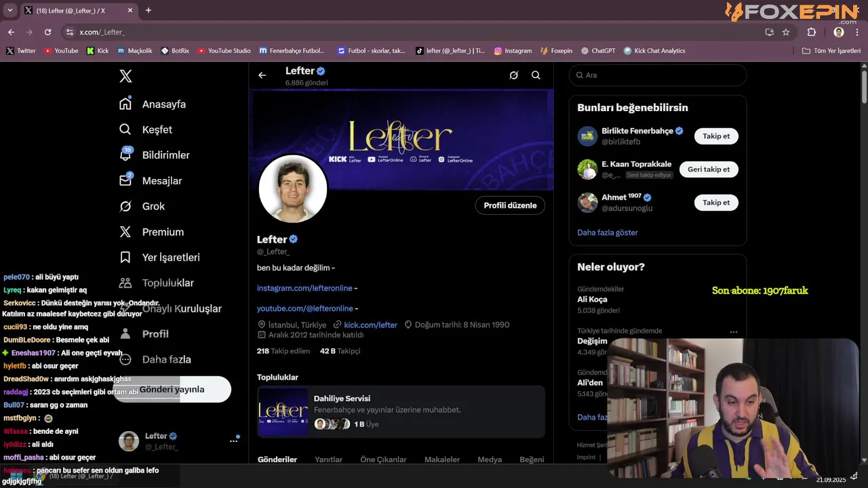868x488 pixels.
Task: Open browser extensions puzzle icon
Action: pos(812,32)
